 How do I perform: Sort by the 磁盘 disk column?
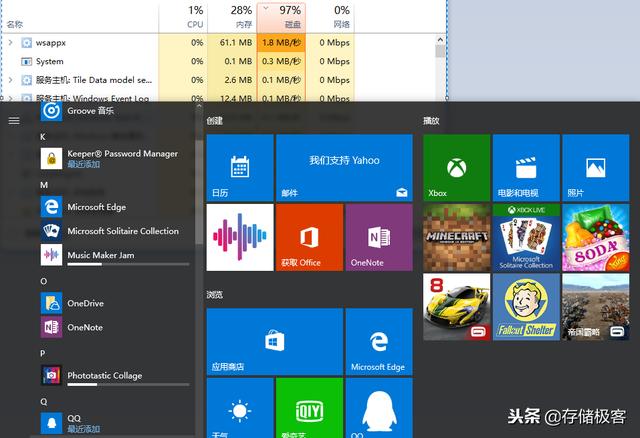tap(281, 17)
